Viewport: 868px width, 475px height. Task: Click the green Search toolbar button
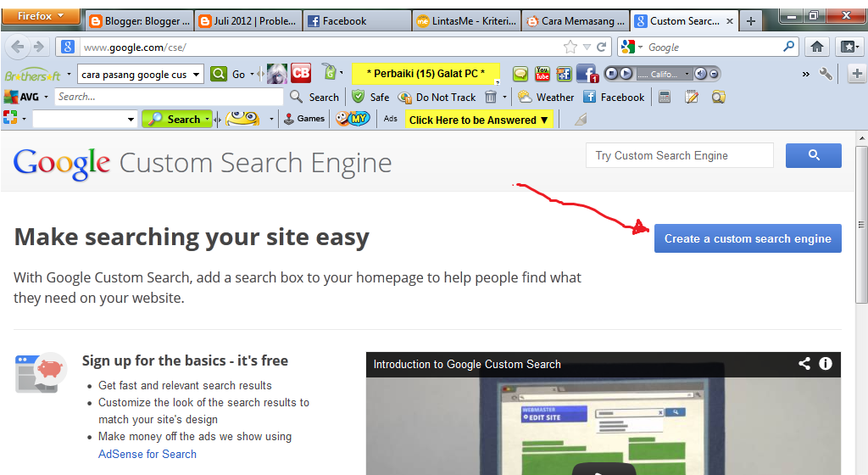[175, 119]
